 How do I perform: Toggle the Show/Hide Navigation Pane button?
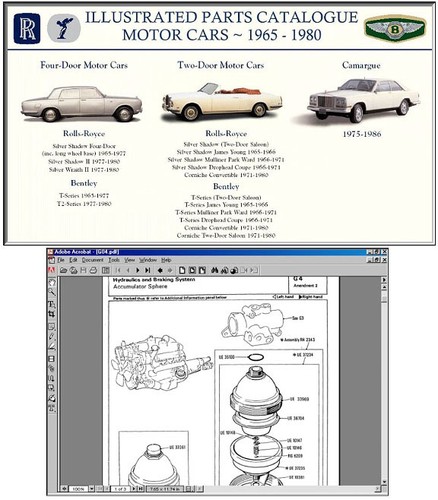click(106, 270)
